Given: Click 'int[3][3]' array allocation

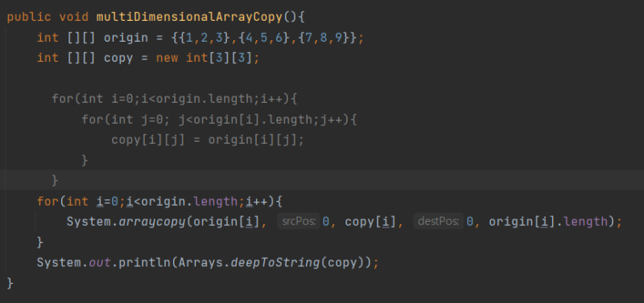Looking at the screenshot, I should pos(219,58).
